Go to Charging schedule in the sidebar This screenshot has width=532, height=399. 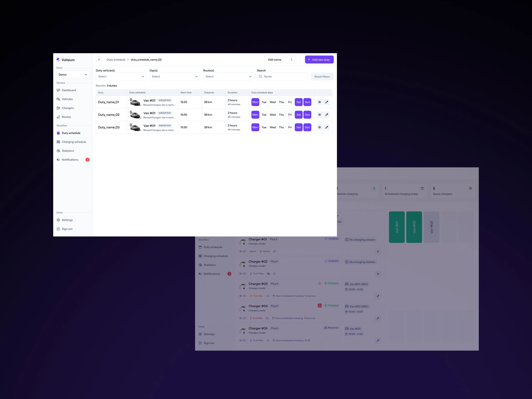74,142
